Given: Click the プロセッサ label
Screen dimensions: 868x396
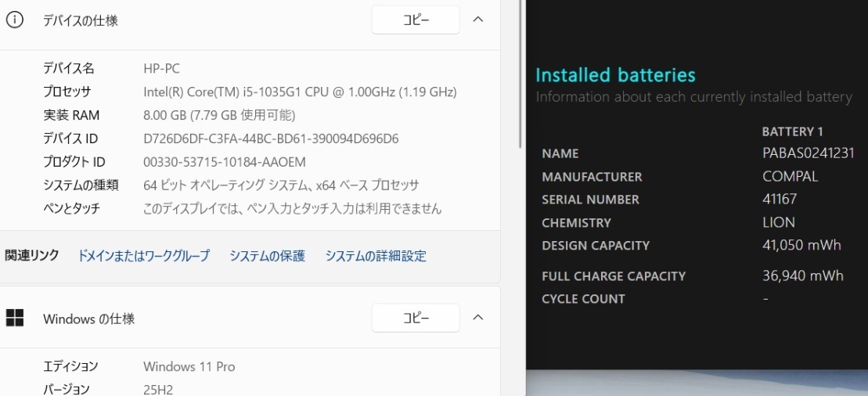Looking at the screenshot, I should tap(67, 92).
